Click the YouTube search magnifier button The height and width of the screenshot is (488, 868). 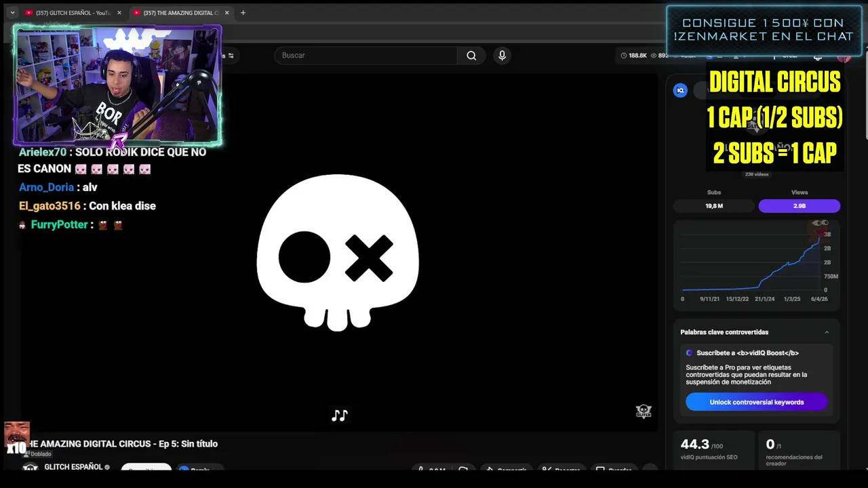click(471, 56)
